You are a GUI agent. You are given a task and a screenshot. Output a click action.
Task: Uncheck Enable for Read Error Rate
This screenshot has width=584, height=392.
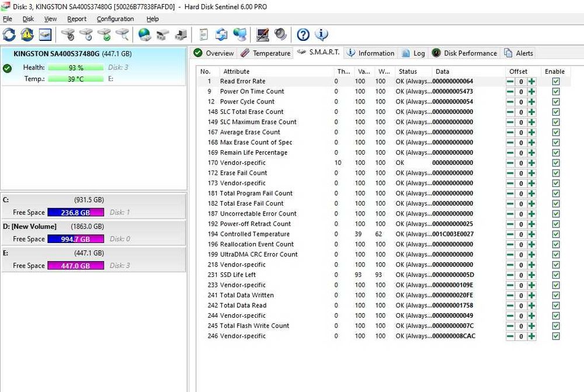556,82
